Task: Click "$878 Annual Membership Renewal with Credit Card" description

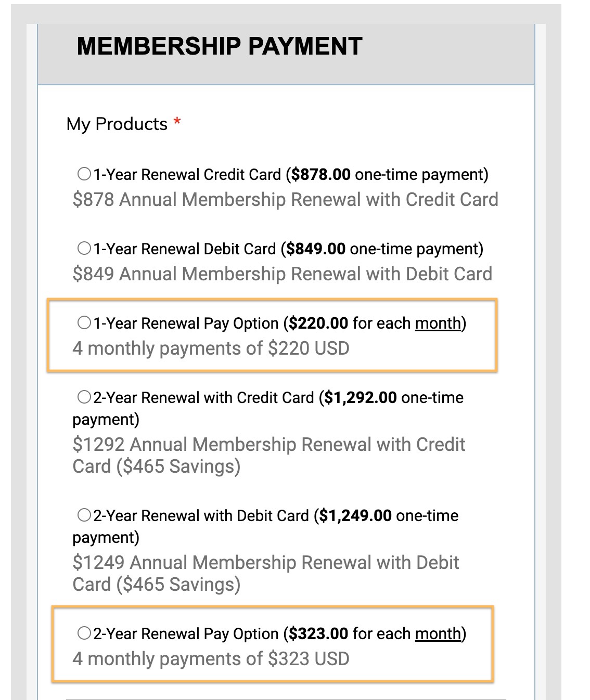Action: [x=285, y=200]
